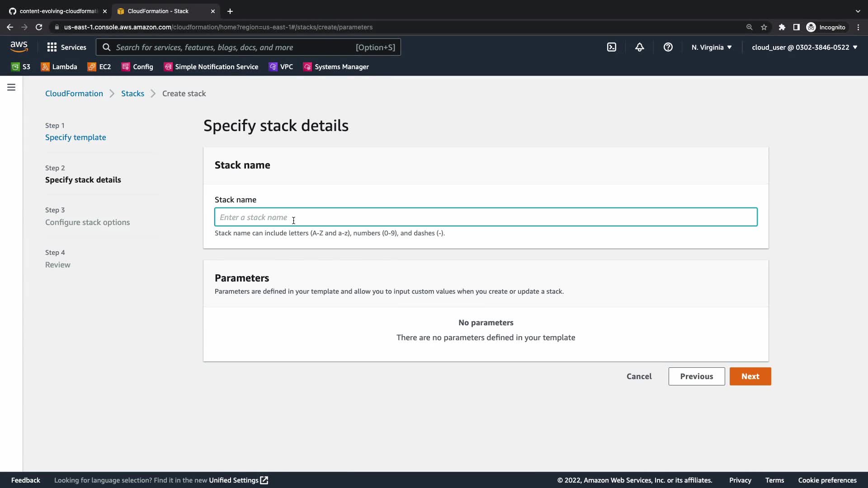
Task: Expand the cloud_user account dropdown
Action: click(804, 47)
